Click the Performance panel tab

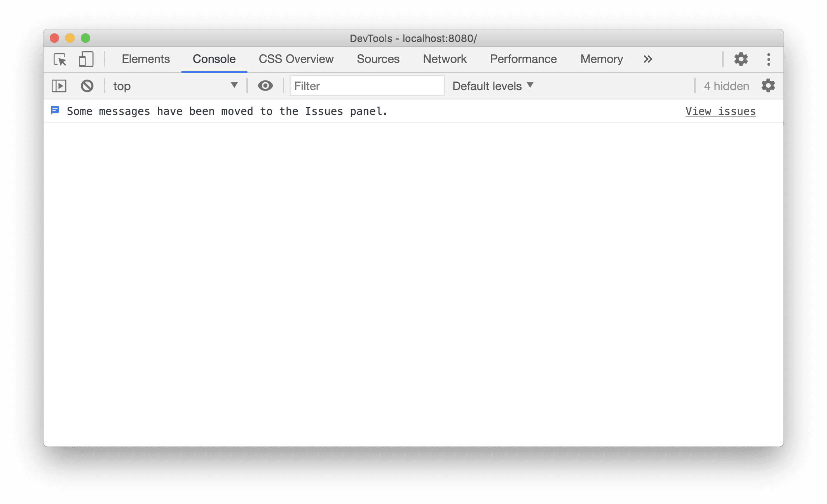523,58
